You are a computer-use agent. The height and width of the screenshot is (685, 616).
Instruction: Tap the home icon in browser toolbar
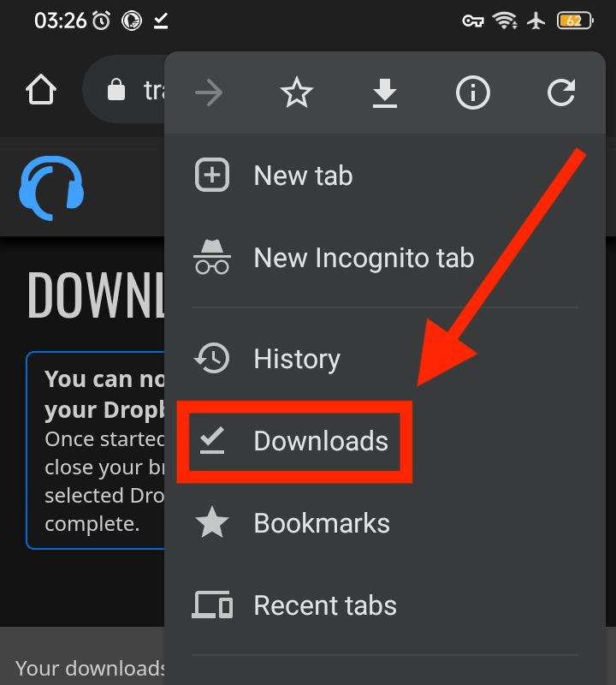(41, 90)
